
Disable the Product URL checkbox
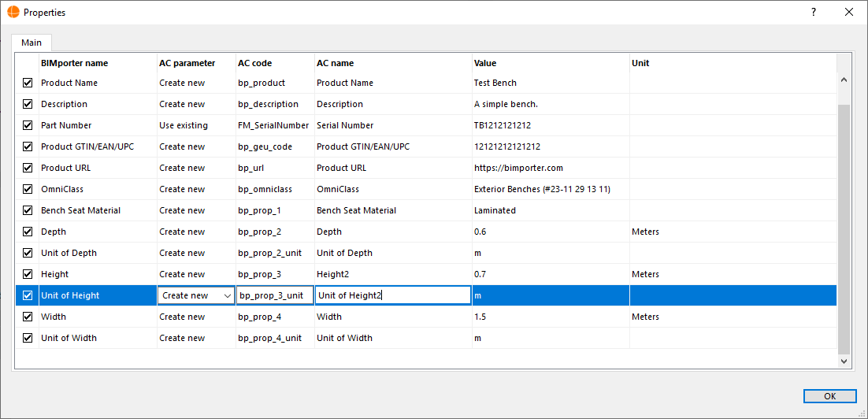[x=27, y=168]
